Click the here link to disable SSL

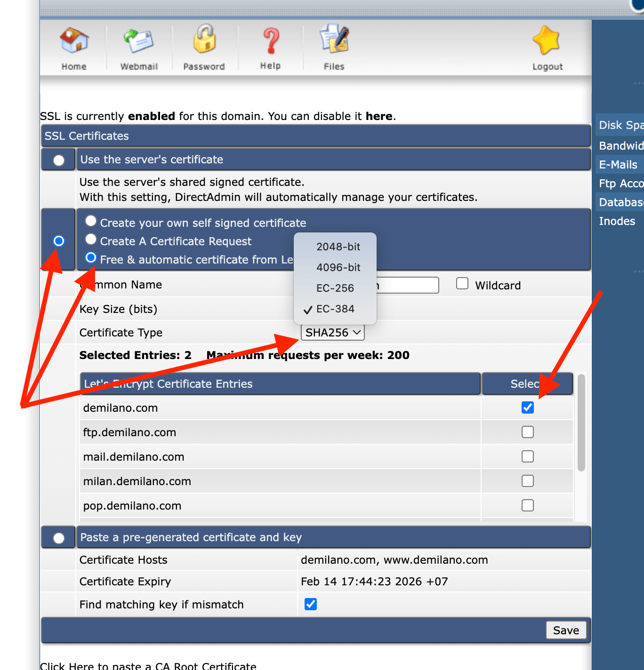tap(379, 116)
